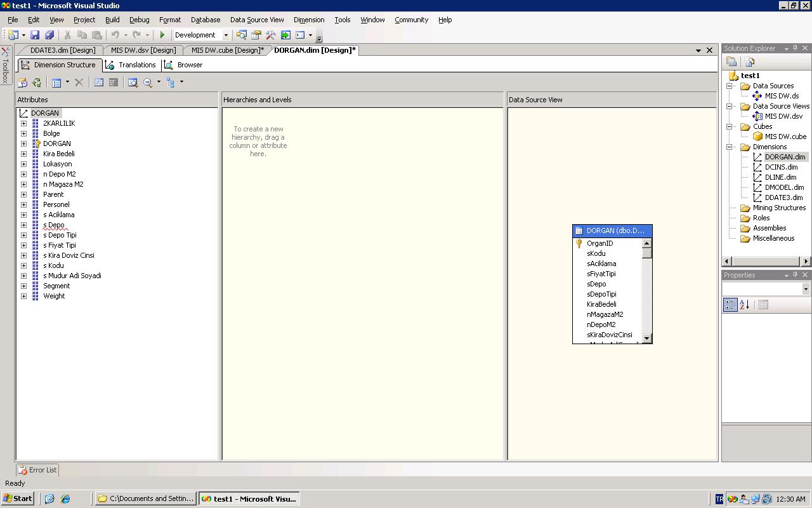Viewport: 812px width, 508px height.
Task: Click the Hide Table icon in the dimension toolbar
Action: point(113,82)
